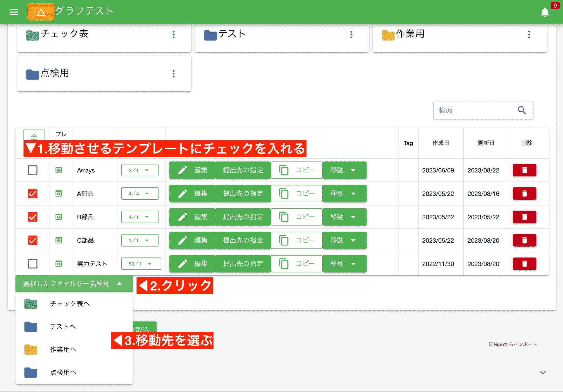The height and width of the screenshot is (392, 563).
Task: Set 提出先の指定 for 実力テスト
Action: [243, 263]
